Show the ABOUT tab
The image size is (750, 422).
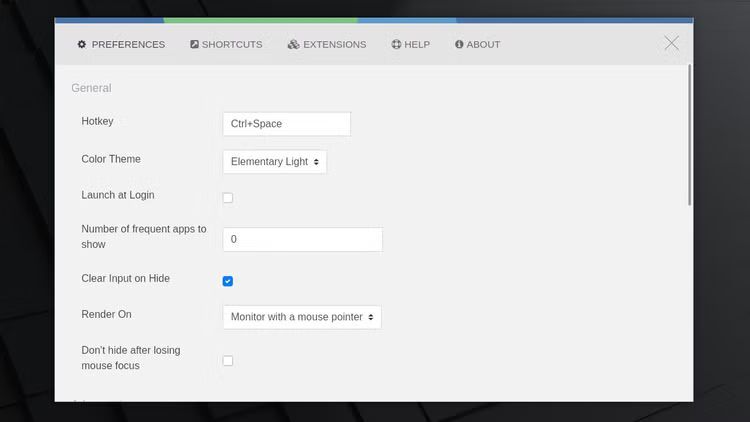click(483, 44)
